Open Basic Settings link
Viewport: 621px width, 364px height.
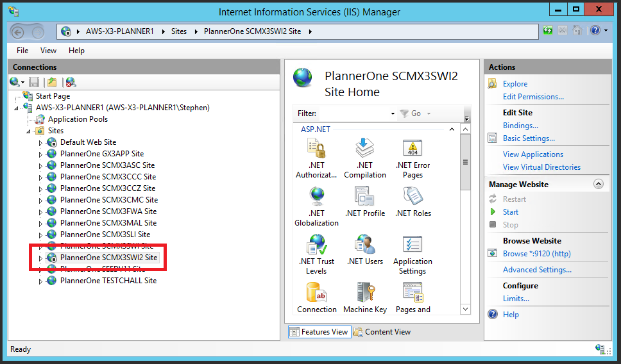[529, 138]
